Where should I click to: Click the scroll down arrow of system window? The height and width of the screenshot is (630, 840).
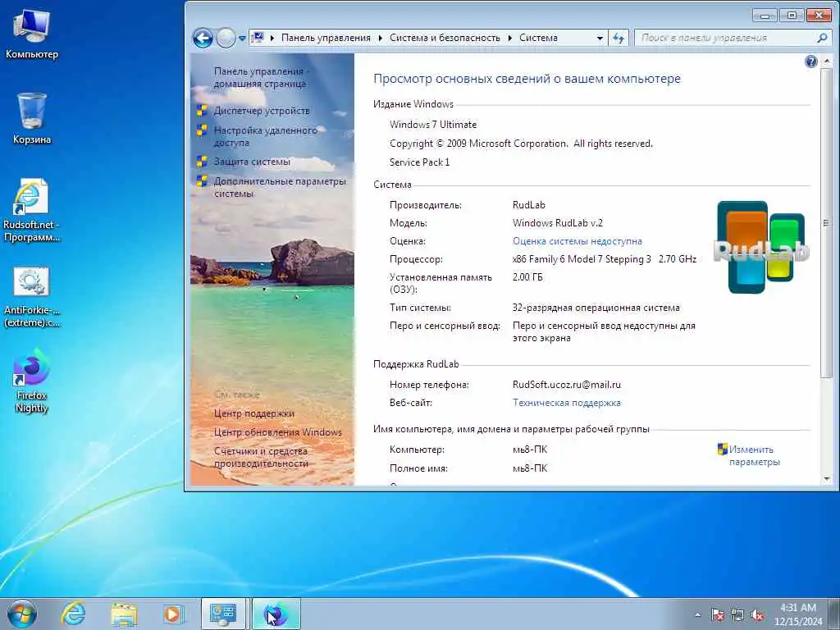tap(827, 478)
